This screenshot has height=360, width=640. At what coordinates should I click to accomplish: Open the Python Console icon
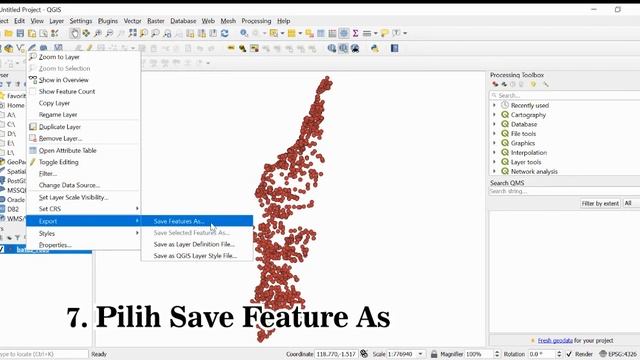375,49
